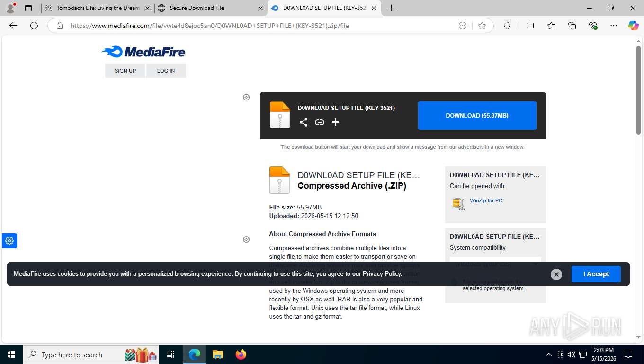View site information lock icon
Screen dimensions: 644x364
(x=60, y=26)
